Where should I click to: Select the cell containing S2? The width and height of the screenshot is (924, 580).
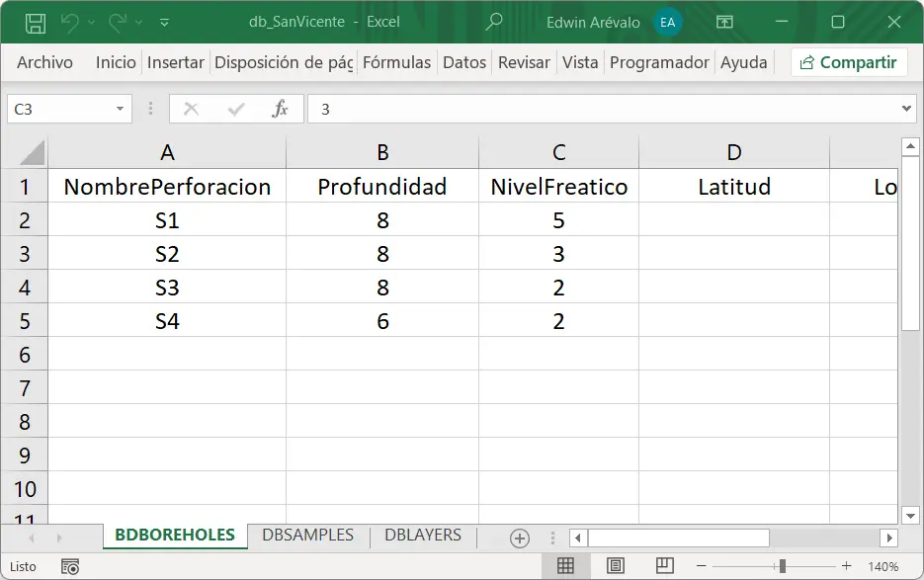pyautogui.click(x=167, y=254)
